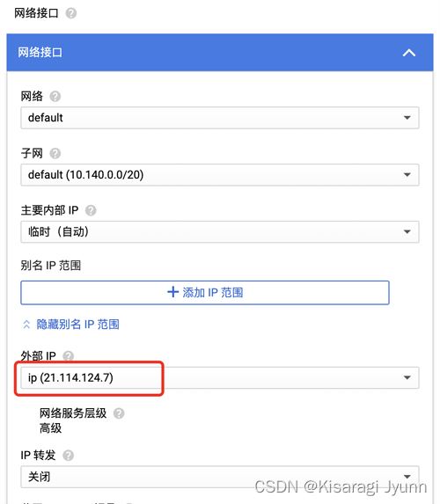Screen dimensions: 440x504
Task: Click the plus icon in 添加 IP 范围
Action: 173,292
